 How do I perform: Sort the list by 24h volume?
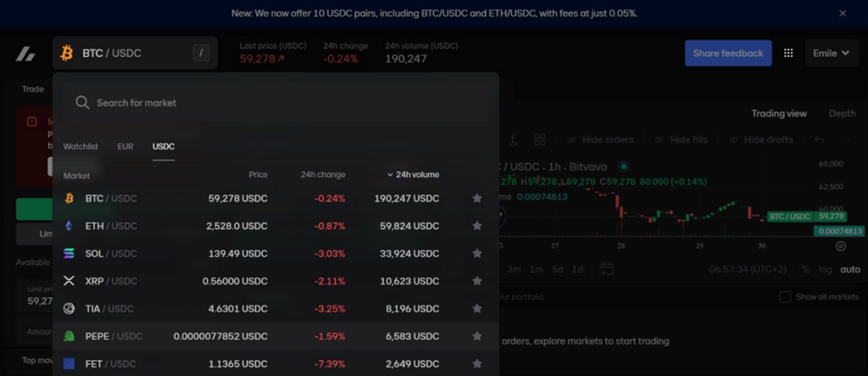414,175
